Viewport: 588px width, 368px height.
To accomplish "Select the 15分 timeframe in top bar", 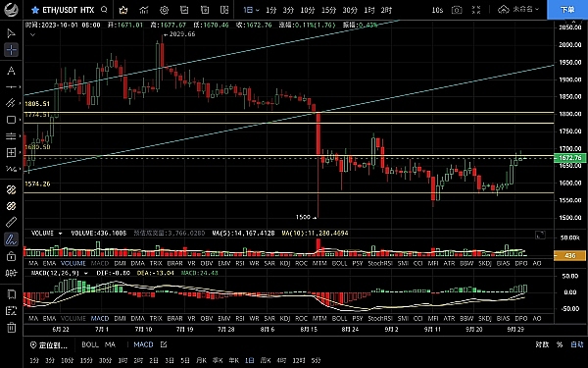I will [329, 10].
